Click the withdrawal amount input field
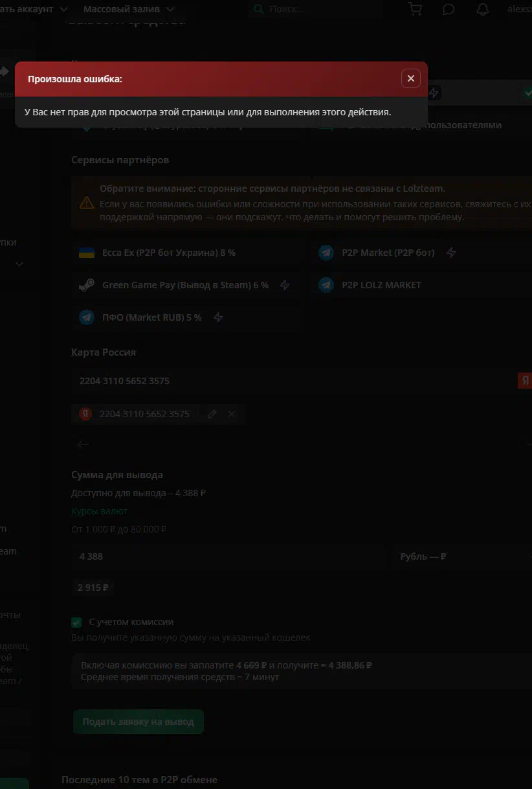 tap(228, 556)
